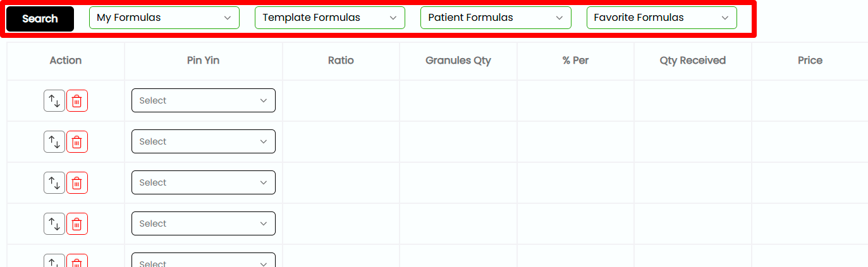Open the My Formulas dropdown
Screen dimensions: 868x267
tap(164, 18)
